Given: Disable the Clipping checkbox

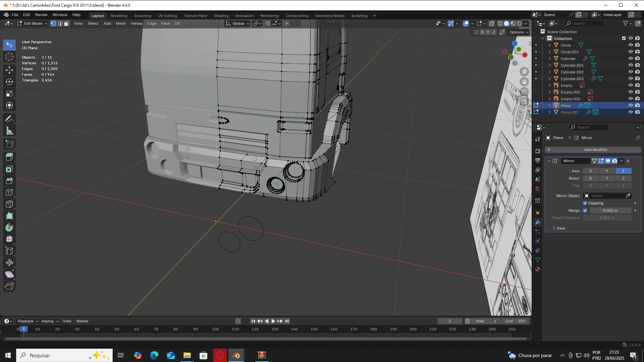Looking at the screenshot, I should (x=585, y=203).
